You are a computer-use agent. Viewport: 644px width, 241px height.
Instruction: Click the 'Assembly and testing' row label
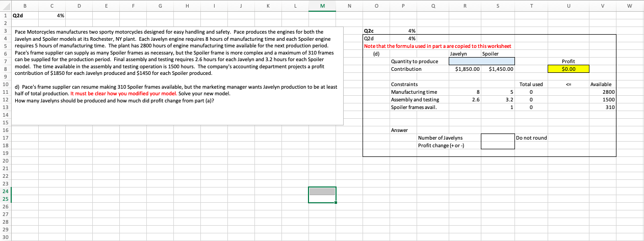click(415, 99)
